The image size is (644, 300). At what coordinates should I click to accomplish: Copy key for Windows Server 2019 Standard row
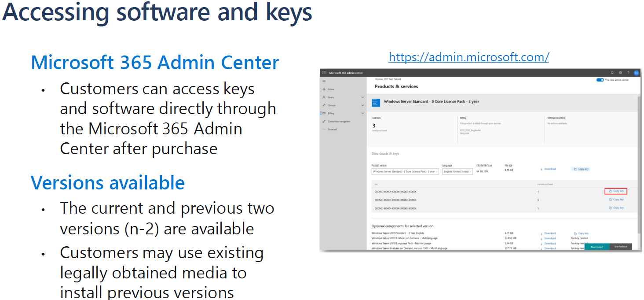(x=581, y=233)
